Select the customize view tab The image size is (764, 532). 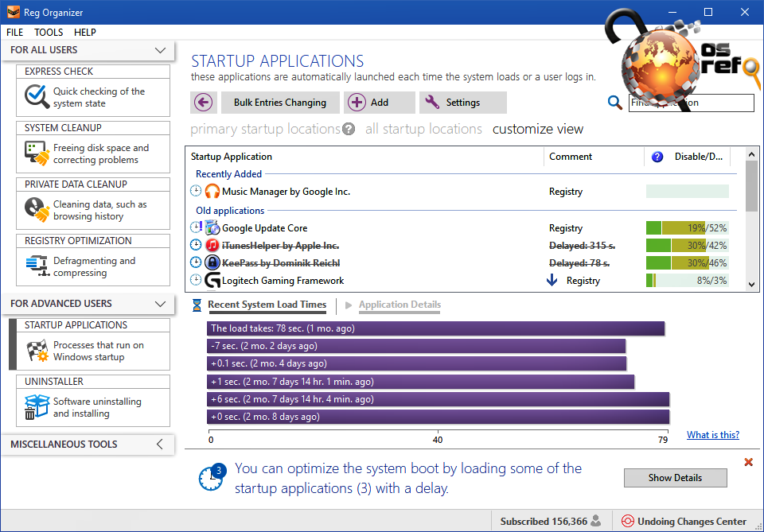pyautogui.click(x=537, y=129)
